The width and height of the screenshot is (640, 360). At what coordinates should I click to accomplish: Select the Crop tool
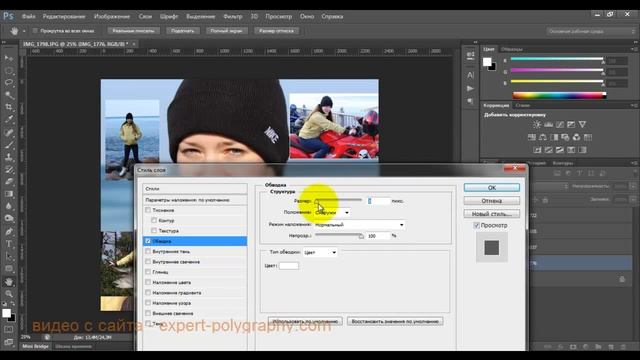pos(9,107)
